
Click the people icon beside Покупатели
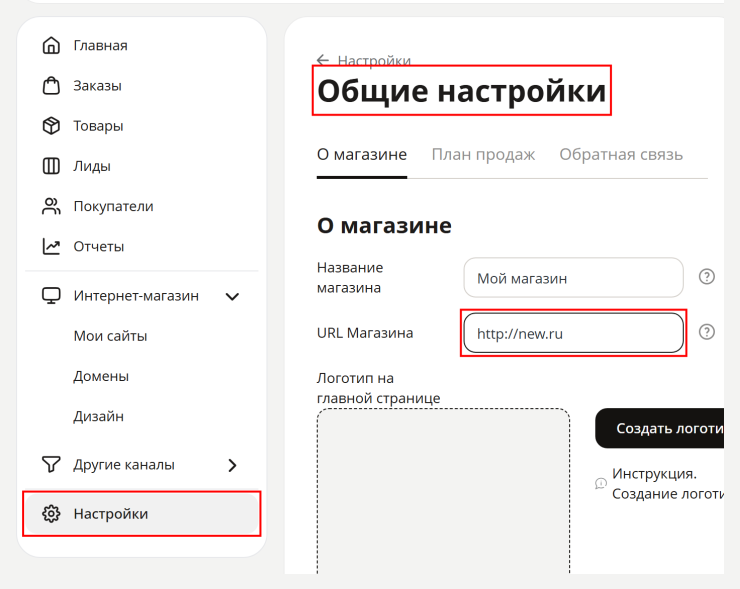[x=51, y=206]
